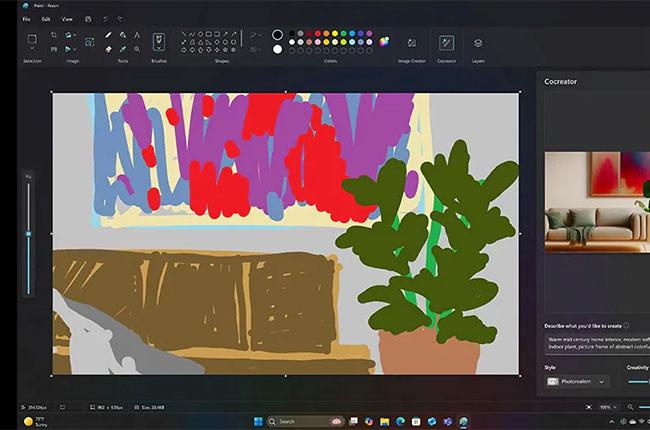Open File Explorer from the taskbar

point(385,422)
